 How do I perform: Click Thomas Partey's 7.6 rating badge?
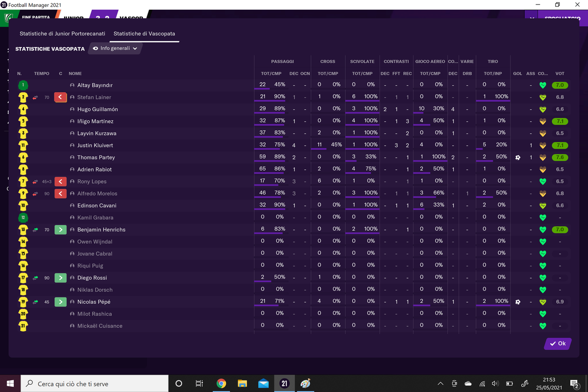[560, 158]
